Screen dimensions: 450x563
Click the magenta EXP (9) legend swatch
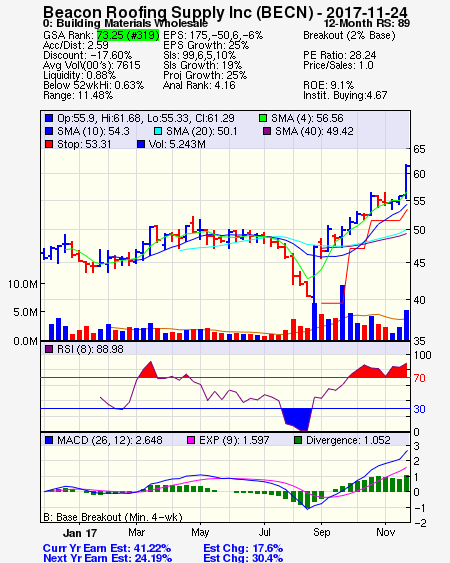(x=191, y=440)
